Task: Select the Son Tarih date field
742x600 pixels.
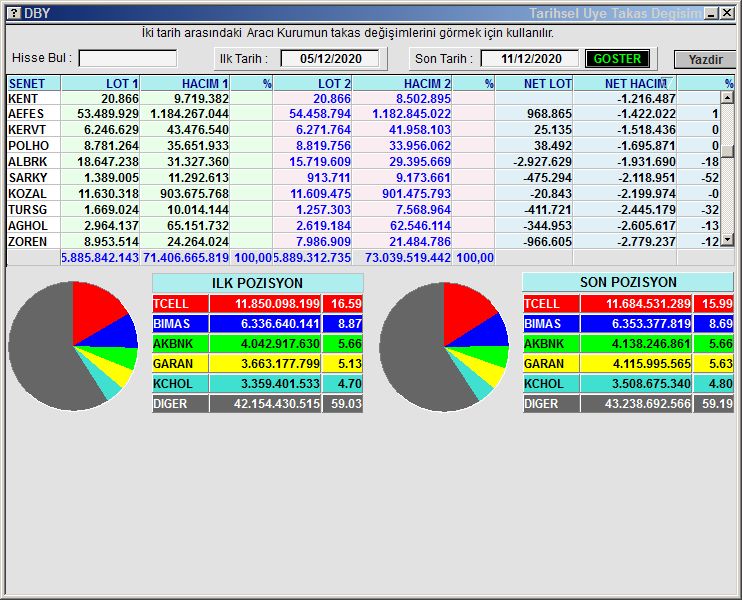Action: click(x=530, y=59)
